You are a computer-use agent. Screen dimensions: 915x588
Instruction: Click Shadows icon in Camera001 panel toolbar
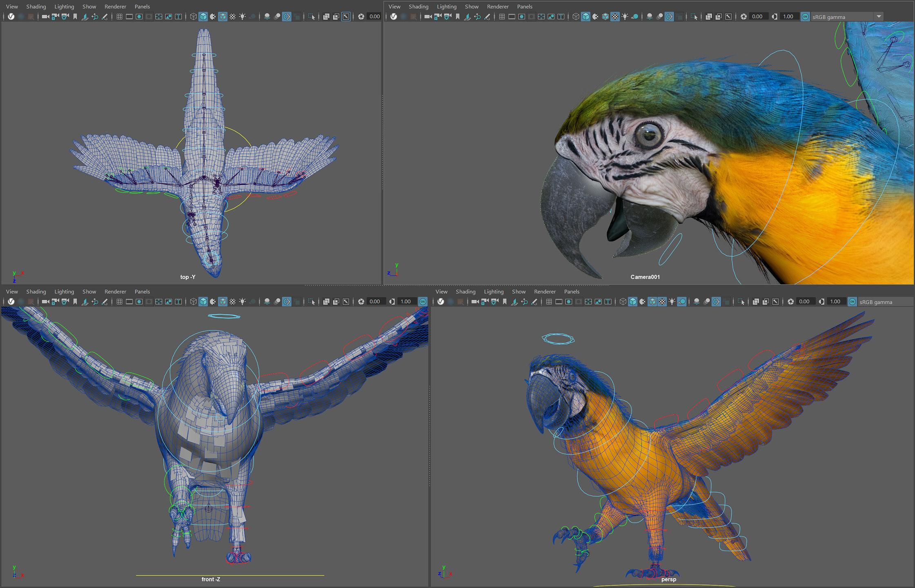tap(635, 17)
